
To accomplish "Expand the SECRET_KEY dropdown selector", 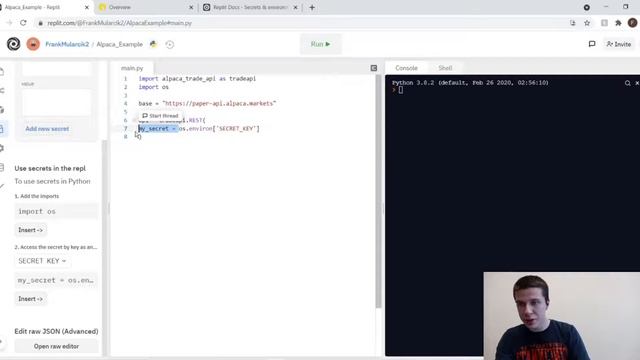I will pyautogui.click(x=42, y=261).
